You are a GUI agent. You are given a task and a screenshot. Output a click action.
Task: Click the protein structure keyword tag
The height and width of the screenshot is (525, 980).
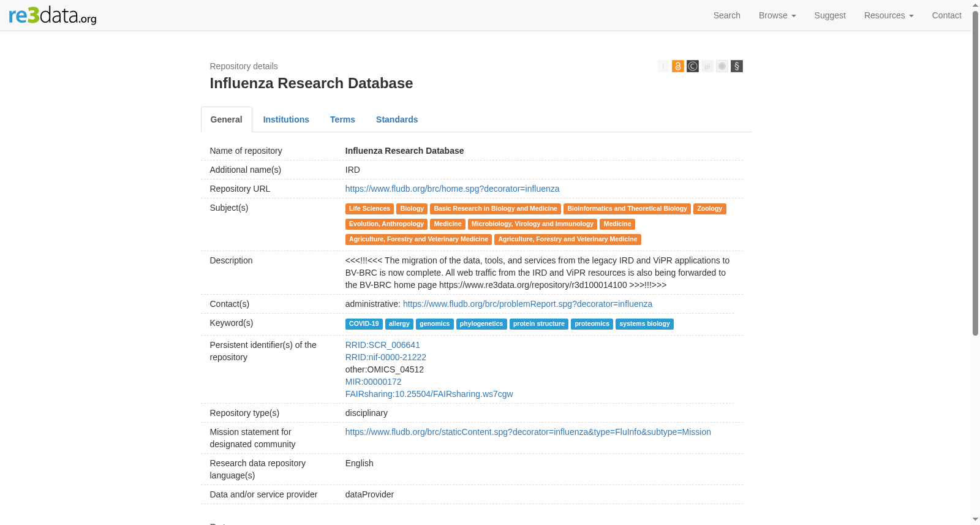[539, 324]
